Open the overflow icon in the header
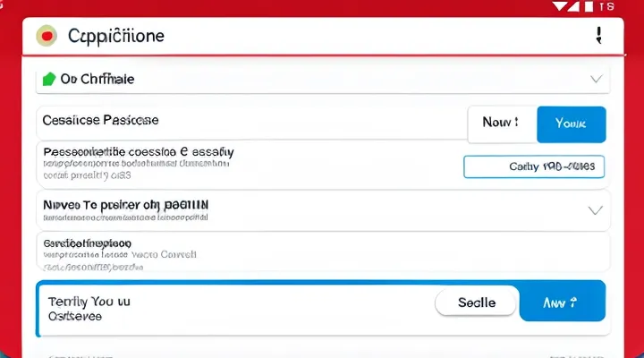Screen dimensions: 644x358 click(596, 36)
